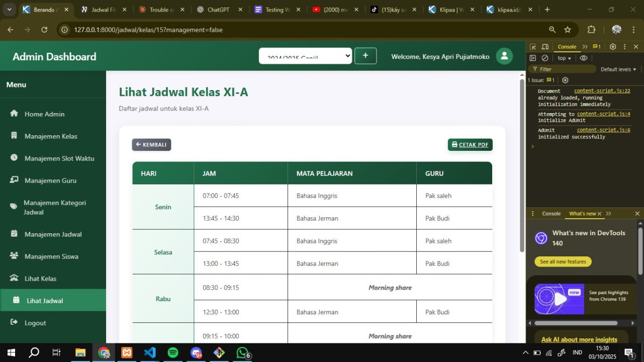Viewport: 644px width, 362px height.
Task: Switch to the Console tab in drawer
Action: [551, 214]
